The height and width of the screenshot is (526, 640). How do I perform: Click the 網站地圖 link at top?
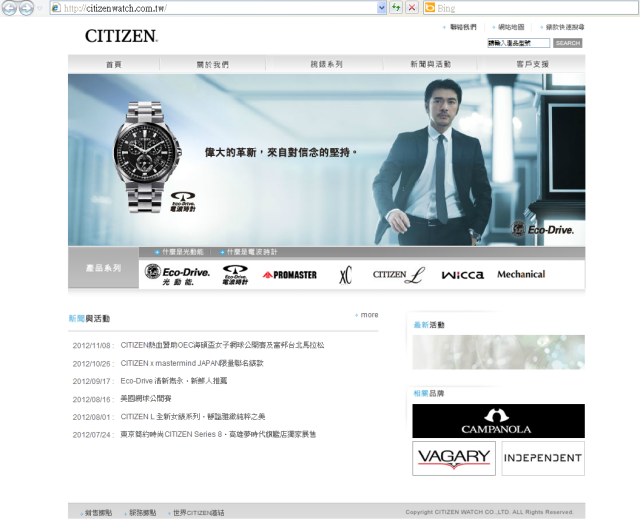click(511, 27)
